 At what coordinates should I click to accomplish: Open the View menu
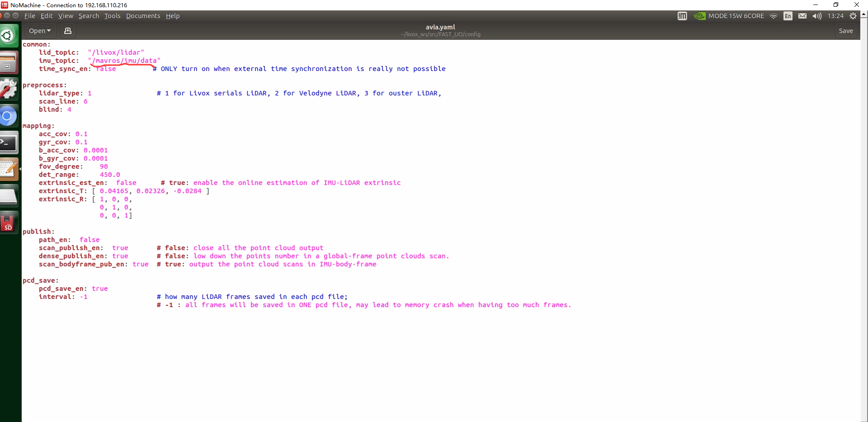[66, 16]
